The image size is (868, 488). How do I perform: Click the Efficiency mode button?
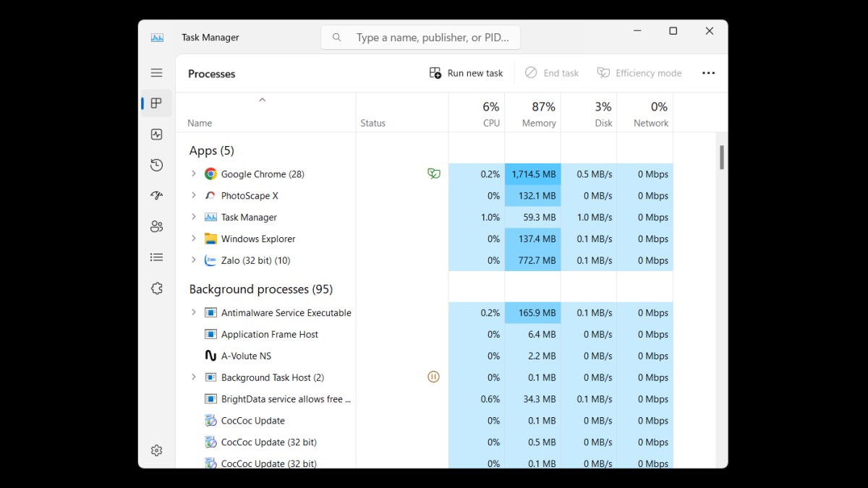tap(639, 73)
